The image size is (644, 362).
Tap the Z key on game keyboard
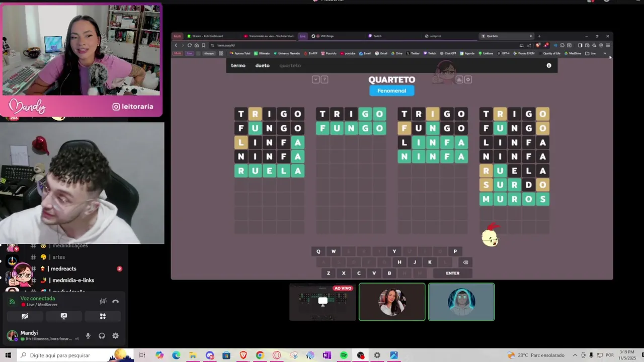[x=328, y=273]
